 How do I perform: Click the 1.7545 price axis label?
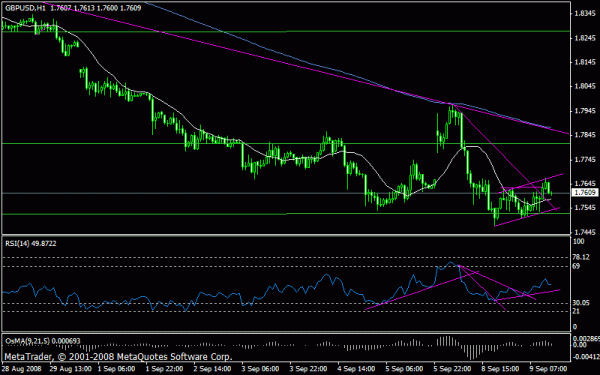tap(585, 208)
